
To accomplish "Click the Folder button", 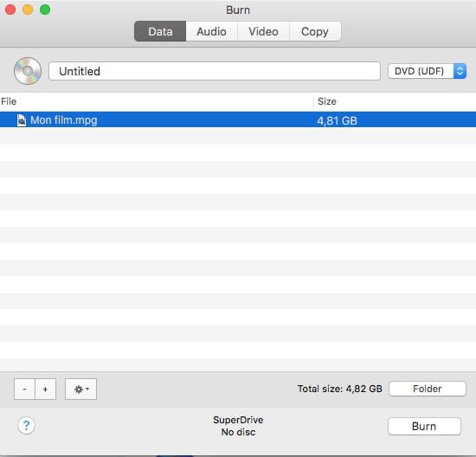I will tap(428, 389).
